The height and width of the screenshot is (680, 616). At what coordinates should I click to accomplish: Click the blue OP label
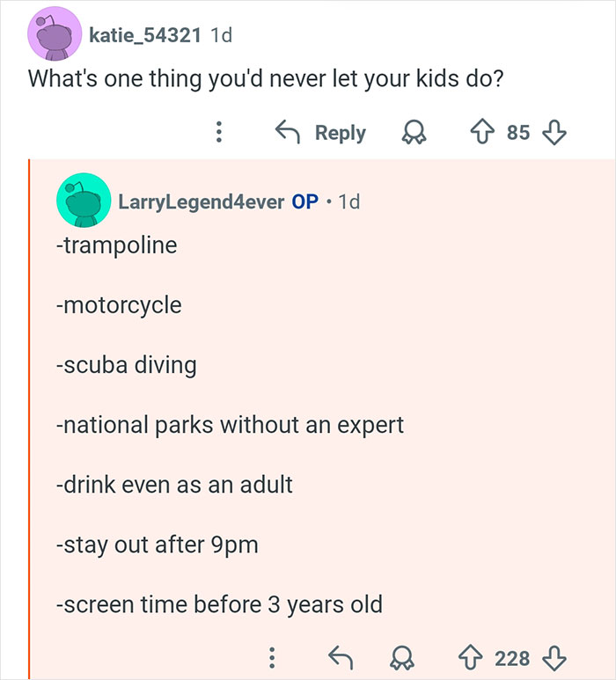(x=304, y=201)
